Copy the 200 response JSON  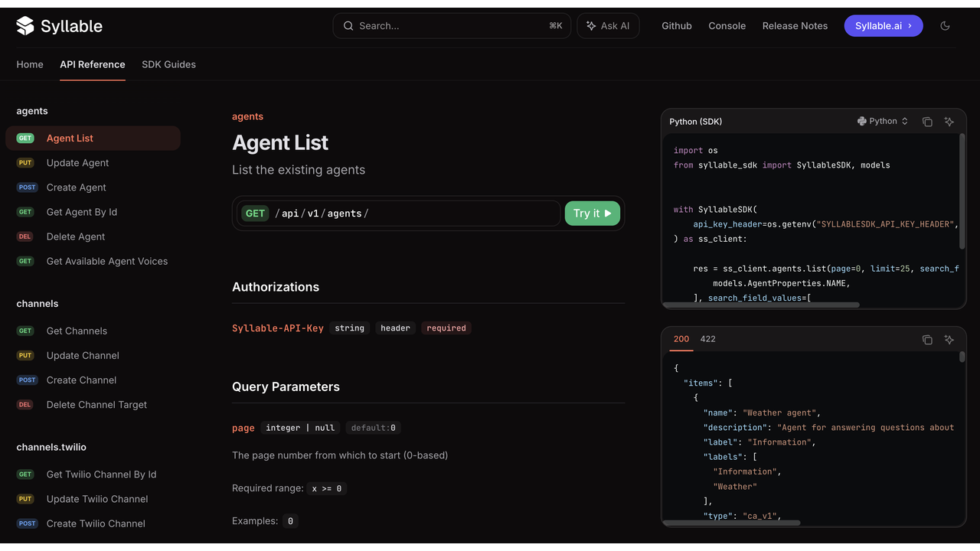pyautogui.click(x=927, y=339)
